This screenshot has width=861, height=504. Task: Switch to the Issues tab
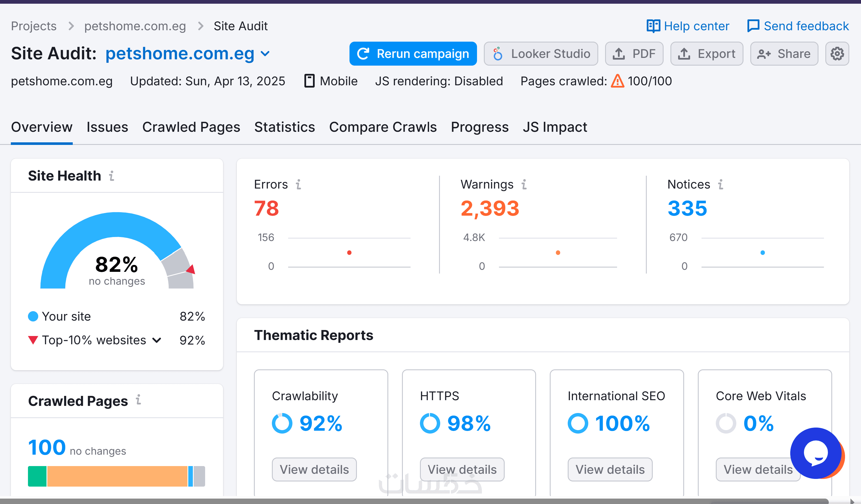pyautogui.click(x=107, y=127)
